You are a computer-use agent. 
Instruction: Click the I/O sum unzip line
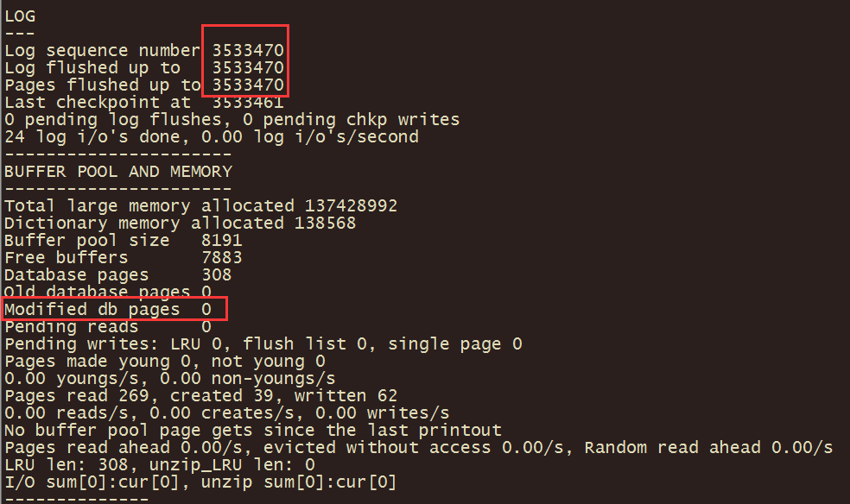coord(200,482)
